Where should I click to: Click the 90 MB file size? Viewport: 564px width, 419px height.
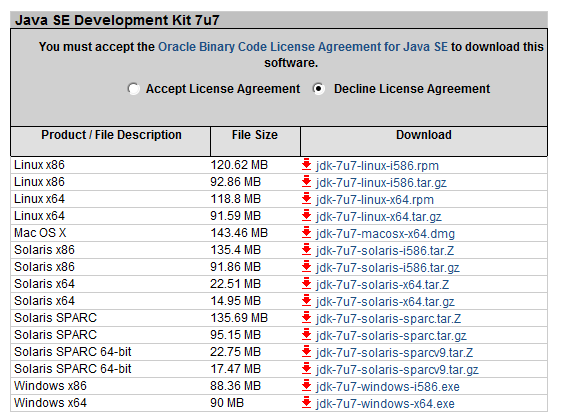coord(227,402)
